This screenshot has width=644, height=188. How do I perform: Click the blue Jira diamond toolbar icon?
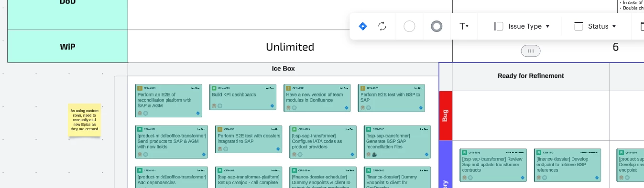click(x=363, y=26)
